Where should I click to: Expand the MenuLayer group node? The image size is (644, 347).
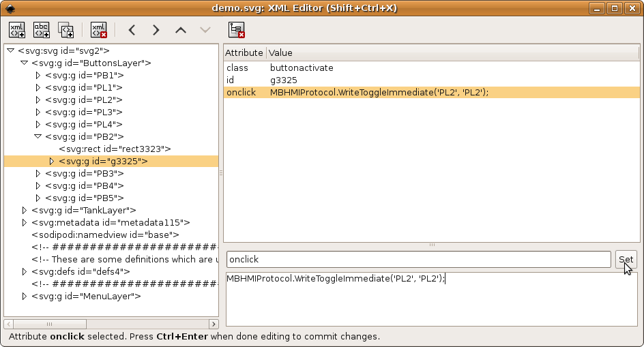(25, 296)
